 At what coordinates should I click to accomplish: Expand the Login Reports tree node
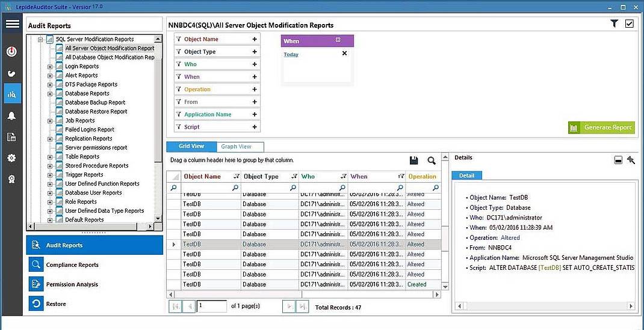pos(50,67)
